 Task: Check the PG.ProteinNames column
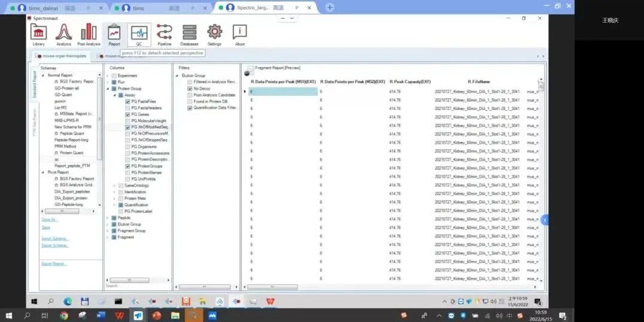click(x=127, y=172)
